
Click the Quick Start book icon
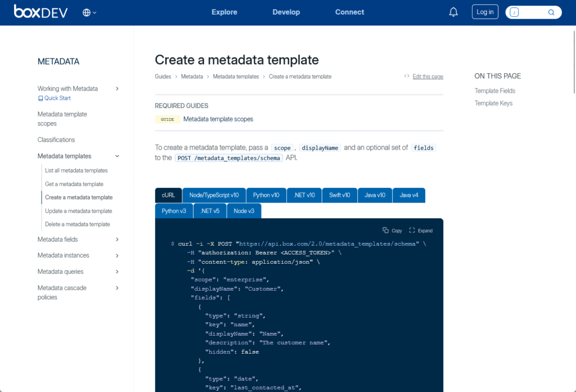pos(40,98)
